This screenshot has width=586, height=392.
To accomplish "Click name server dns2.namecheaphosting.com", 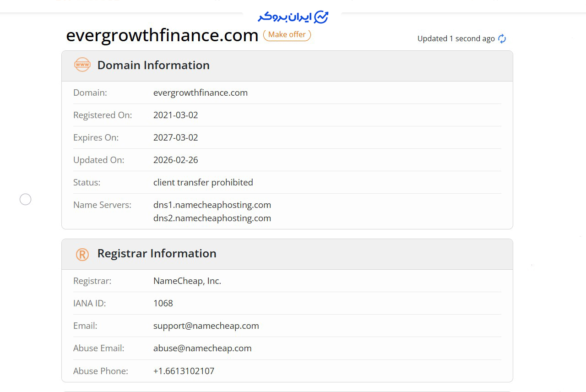I will 212,218.
